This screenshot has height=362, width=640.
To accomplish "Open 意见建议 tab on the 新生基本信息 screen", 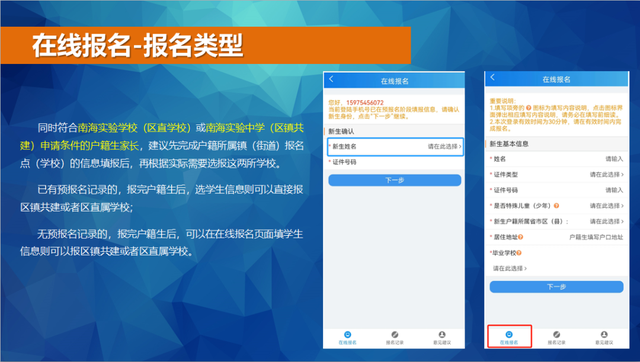I will tap(604, 338).
